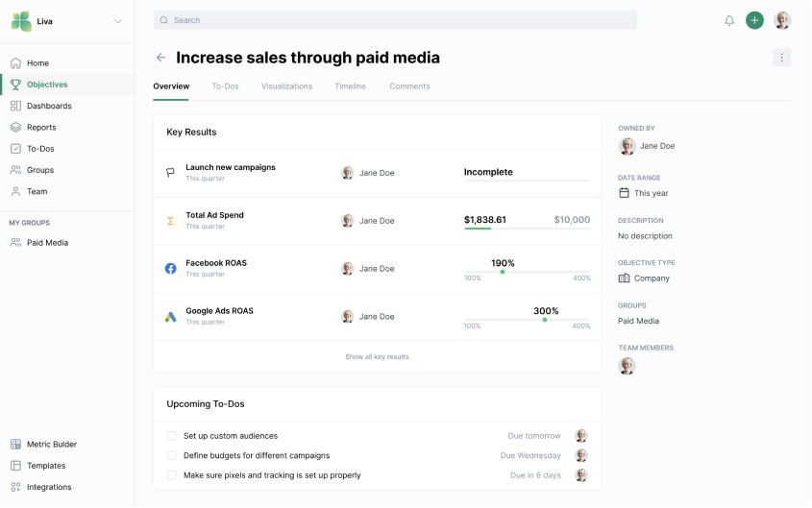Image resolution: width=812 pixels, height=508 pixels.
Task: Click the Search input field
Action: click(395, 20)
